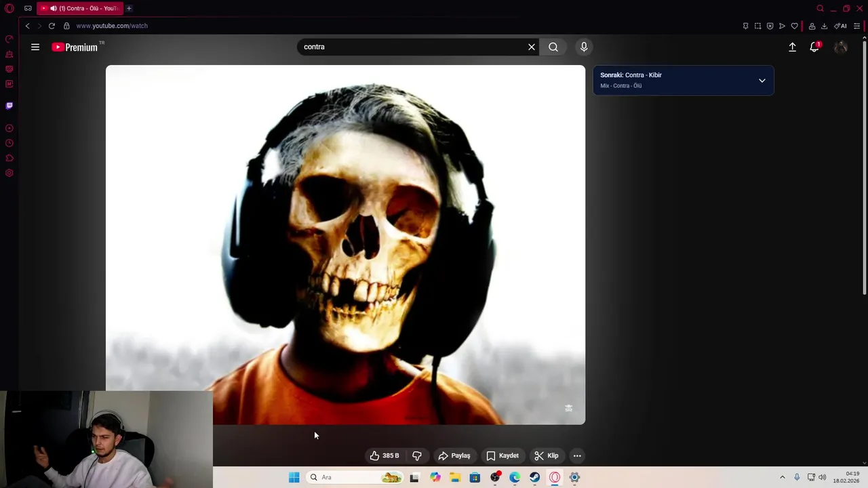Screen dimensions: 868x488
Task: Dislike the video
Action: [x=416, y=455]
